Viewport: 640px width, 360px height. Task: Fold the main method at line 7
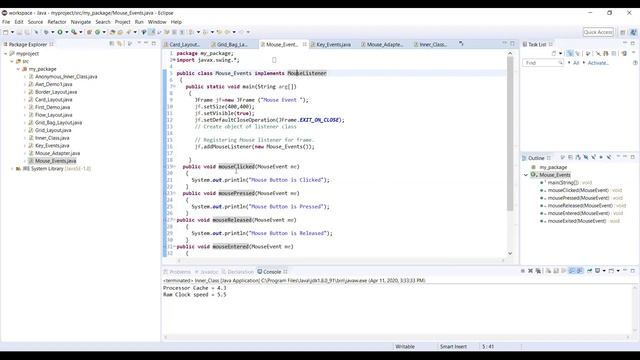[x=175, y=87]
